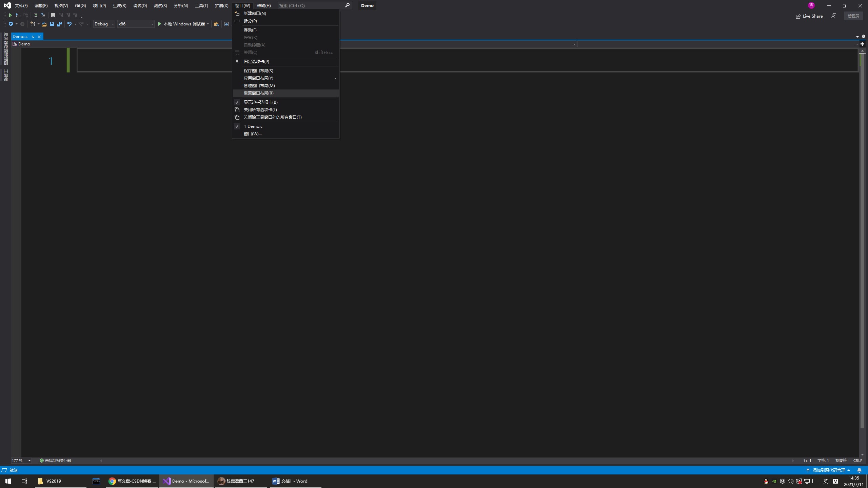Navigate backward using the blue arrow icon

tap(11, 24)
